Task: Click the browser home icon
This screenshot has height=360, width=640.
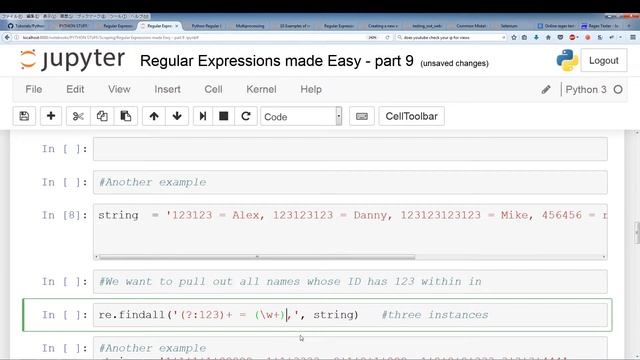Action: point(548,37)
